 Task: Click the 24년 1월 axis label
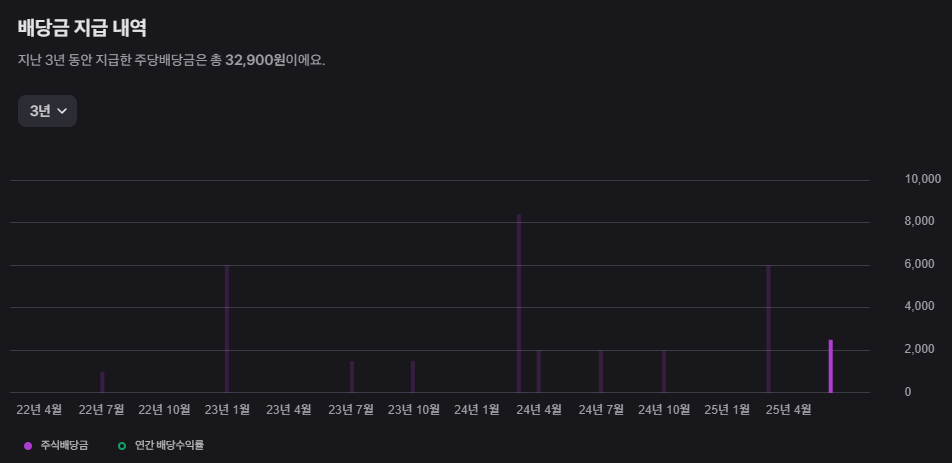pos(477,410)
